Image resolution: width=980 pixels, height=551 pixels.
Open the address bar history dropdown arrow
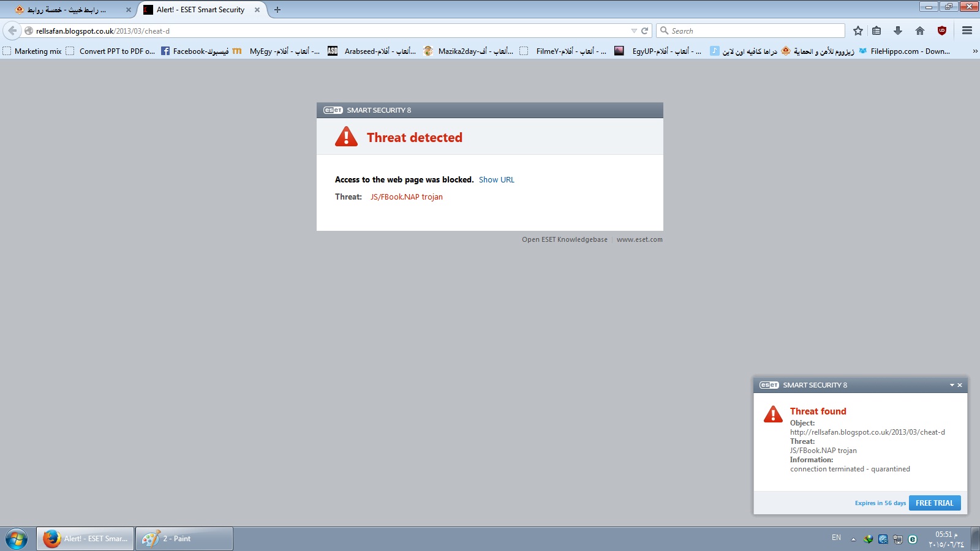click(634, 31)
